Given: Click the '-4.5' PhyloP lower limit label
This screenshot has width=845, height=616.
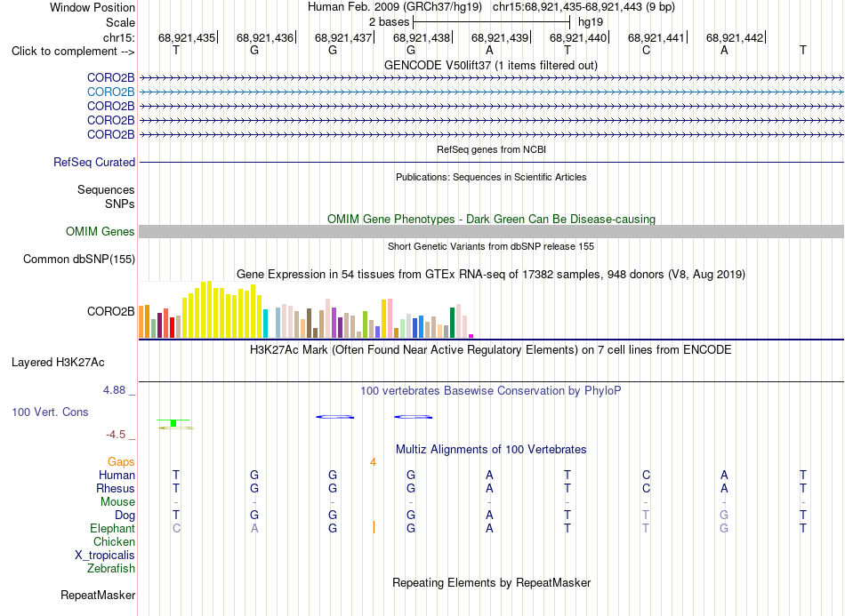Looking at the screenshot, I should pos(116,434).
